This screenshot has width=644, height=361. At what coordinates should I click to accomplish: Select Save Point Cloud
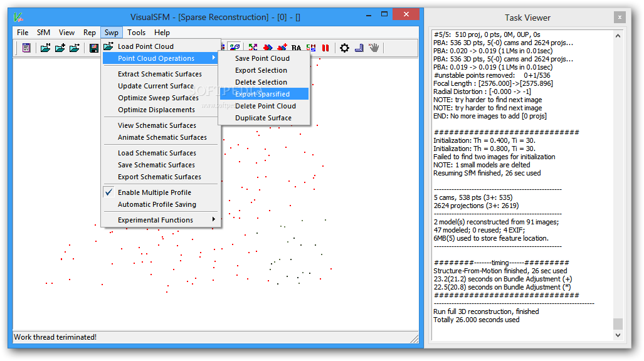(264, 58)
